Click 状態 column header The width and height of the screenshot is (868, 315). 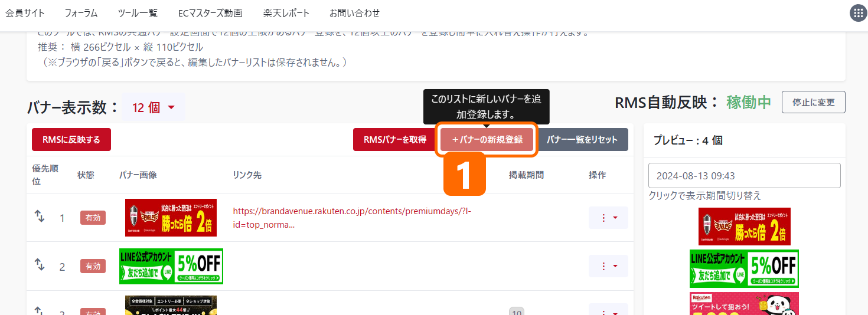coord(86,175)
